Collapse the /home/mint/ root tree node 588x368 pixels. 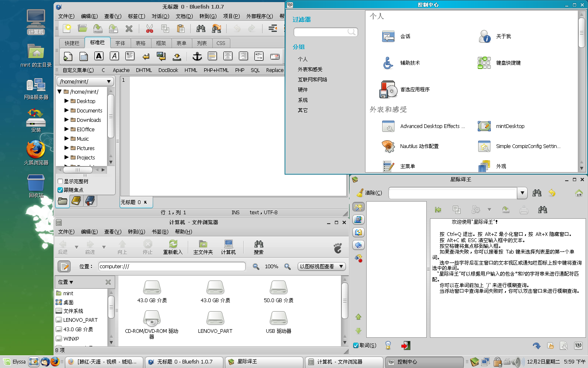point(60,92)
